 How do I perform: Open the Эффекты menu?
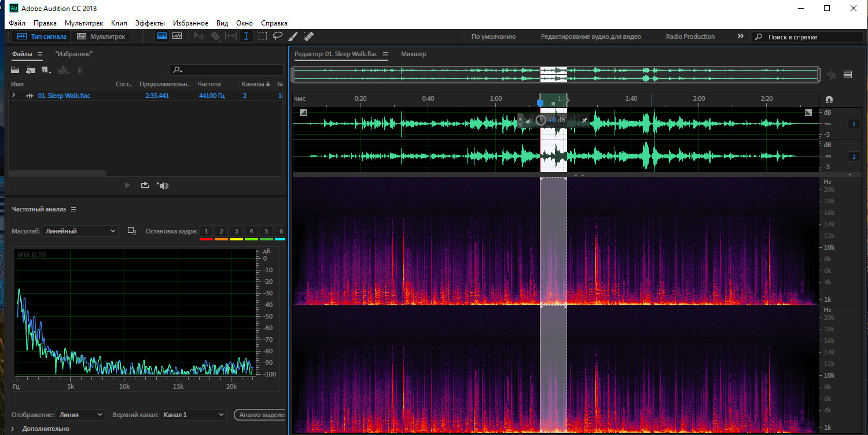tap(150, 23)
